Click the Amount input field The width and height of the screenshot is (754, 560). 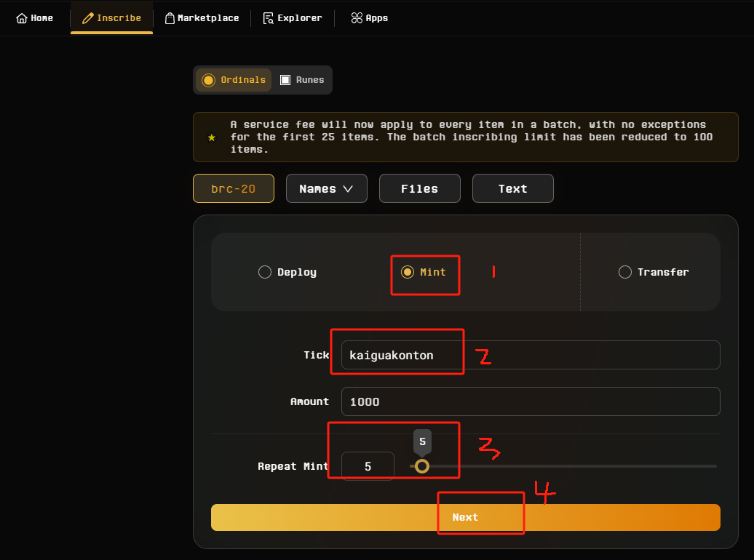530,401
